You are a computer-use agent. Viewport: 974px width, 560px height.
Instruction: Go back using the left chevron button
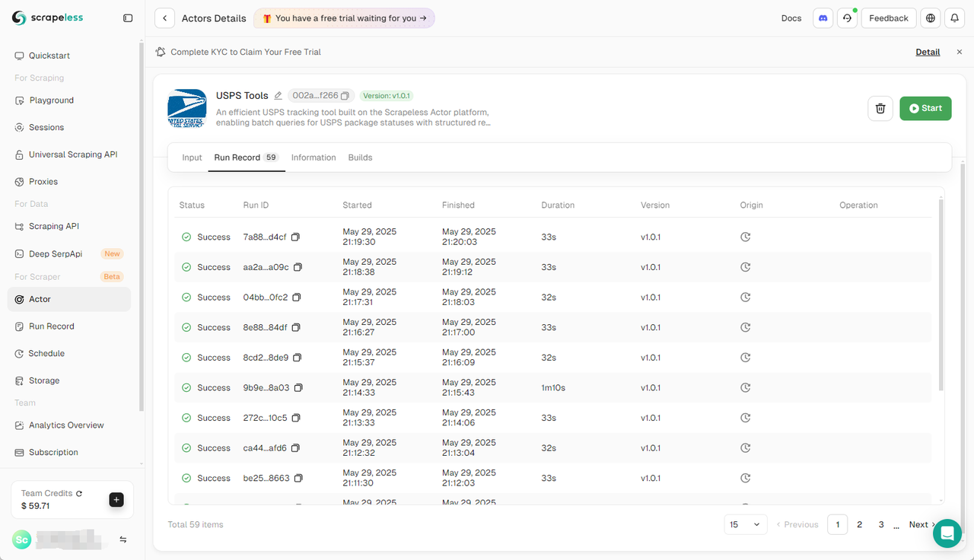164,18
